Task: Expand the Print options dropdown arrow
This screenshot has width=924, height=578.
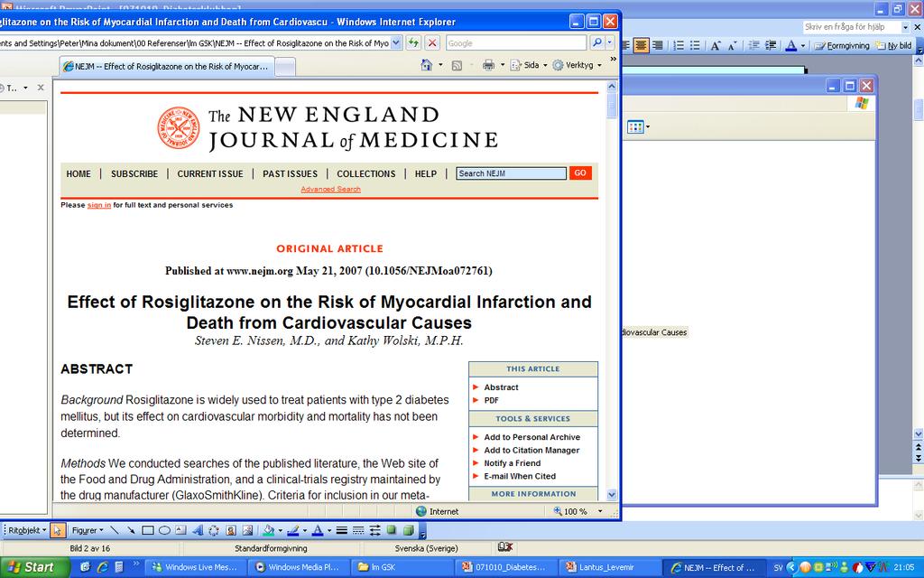Action: (x=502, y=65)
